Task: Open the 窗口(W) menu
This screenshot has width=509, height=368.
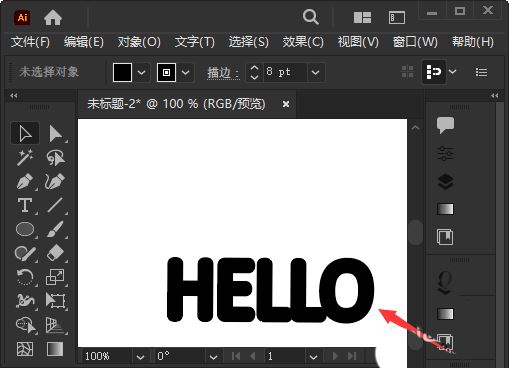Action: 415,42
